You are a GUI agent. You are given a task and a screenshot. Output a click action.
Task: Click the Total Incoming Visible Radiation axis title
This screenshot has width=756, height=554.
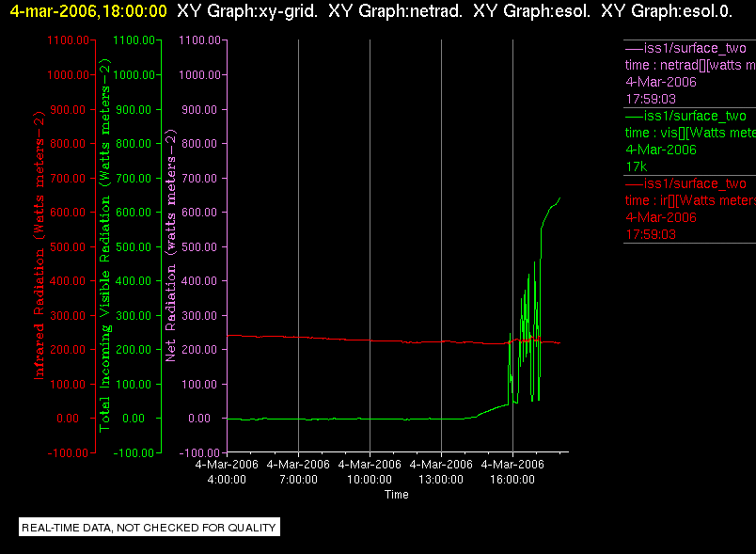104,245
